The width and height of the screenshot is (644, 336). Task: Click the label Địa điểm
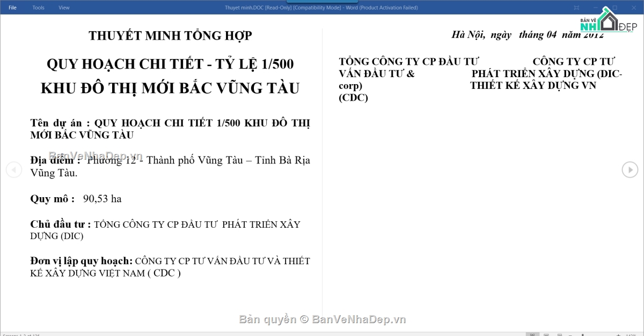(56, 160)
